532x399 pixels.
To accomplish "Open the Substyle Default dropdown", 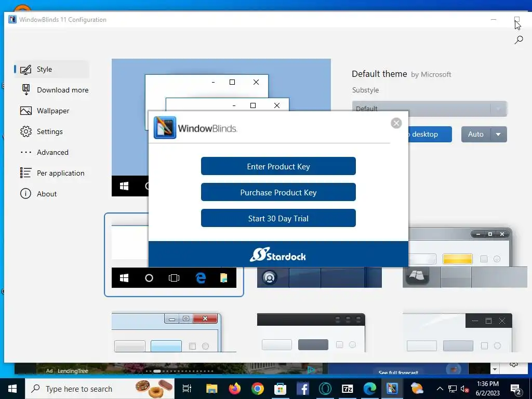I will [x=430, y=109].
